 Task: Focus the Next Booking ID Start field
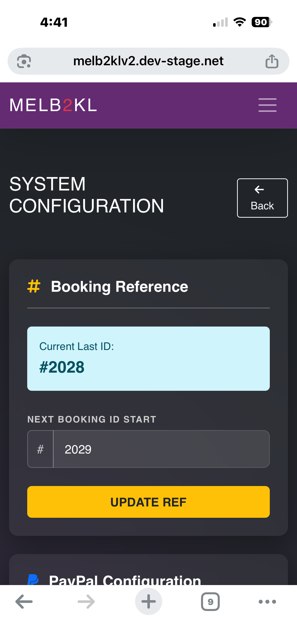pos(161,449)
